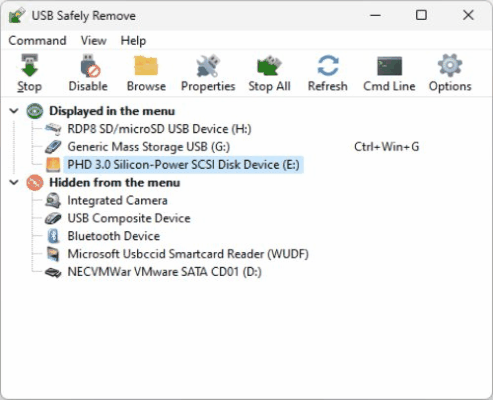Click the RDP8 SD/microSD card reader icon
This screenshot has width=493, height=400.
(x=53, y=129)
